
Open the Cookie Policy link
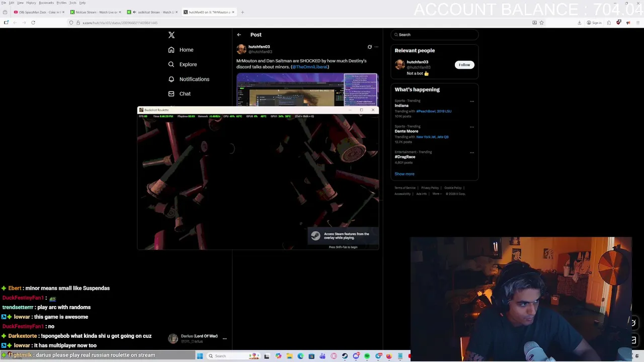pos(453,188)
